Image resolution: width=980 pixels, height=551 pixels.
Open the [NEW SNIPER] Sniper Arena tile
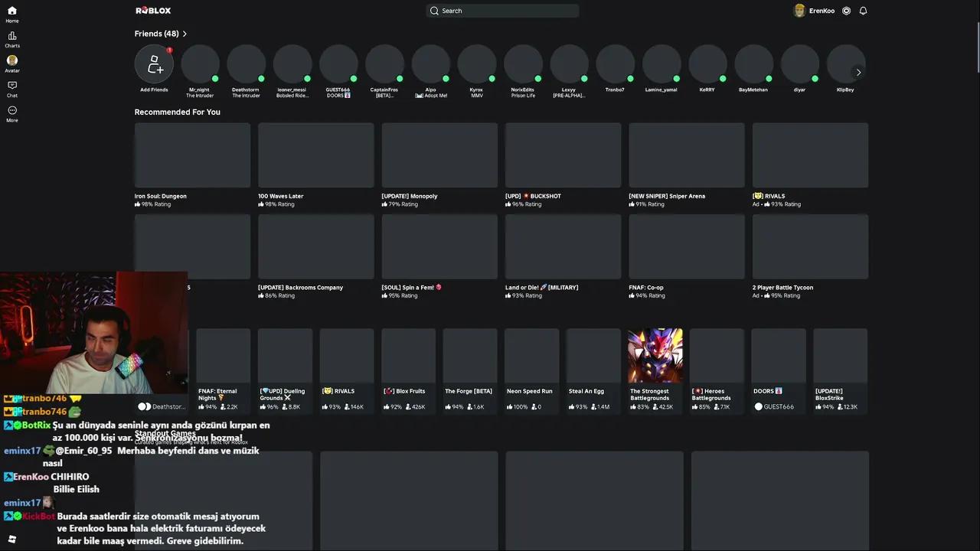coord(687,165)
